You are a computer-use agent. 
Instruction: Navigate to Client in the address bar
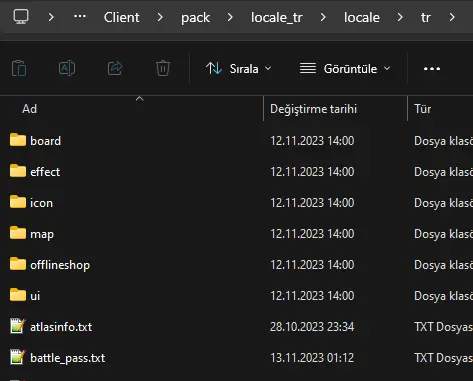(x=121, y=17)
